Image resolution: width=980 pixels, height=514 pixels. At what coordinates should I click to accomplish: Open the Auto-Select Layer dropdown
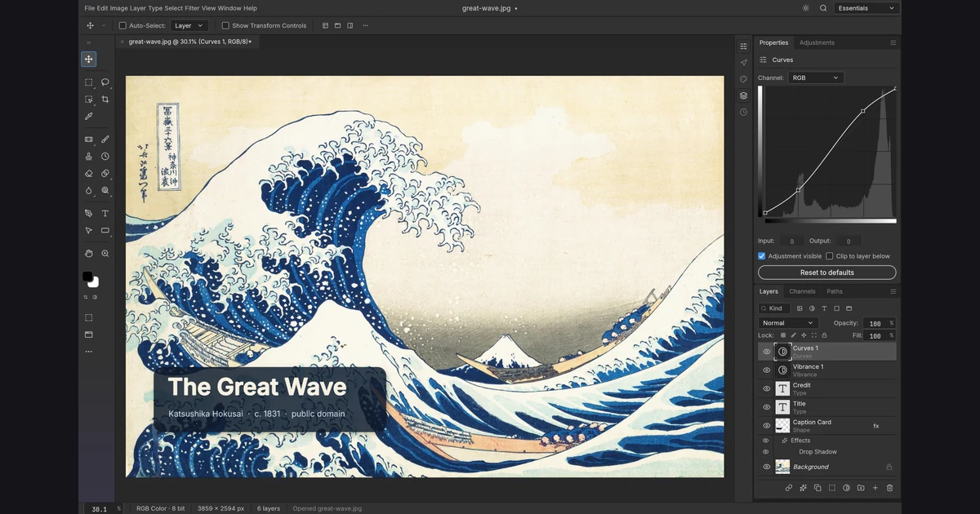coord(189,25)
